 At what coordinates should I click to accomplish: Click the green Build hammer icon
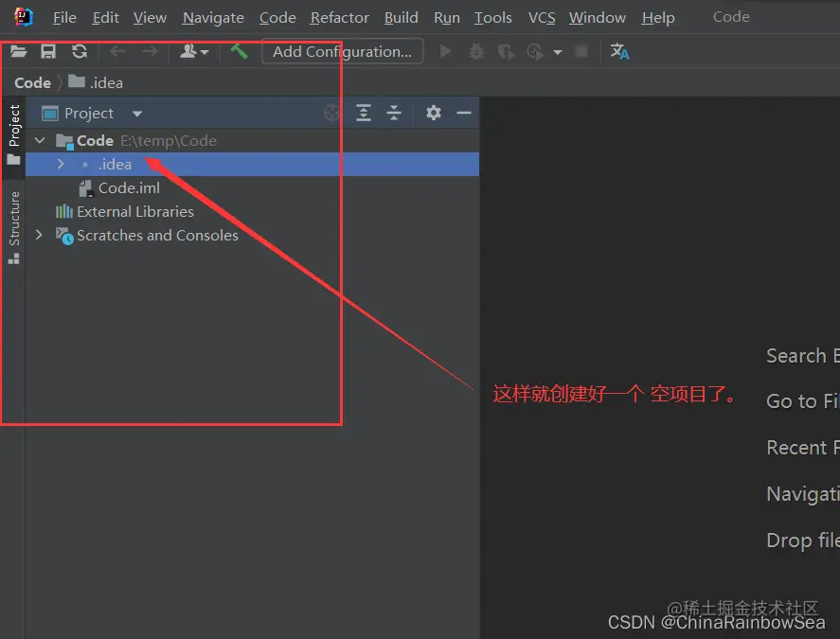239,51
